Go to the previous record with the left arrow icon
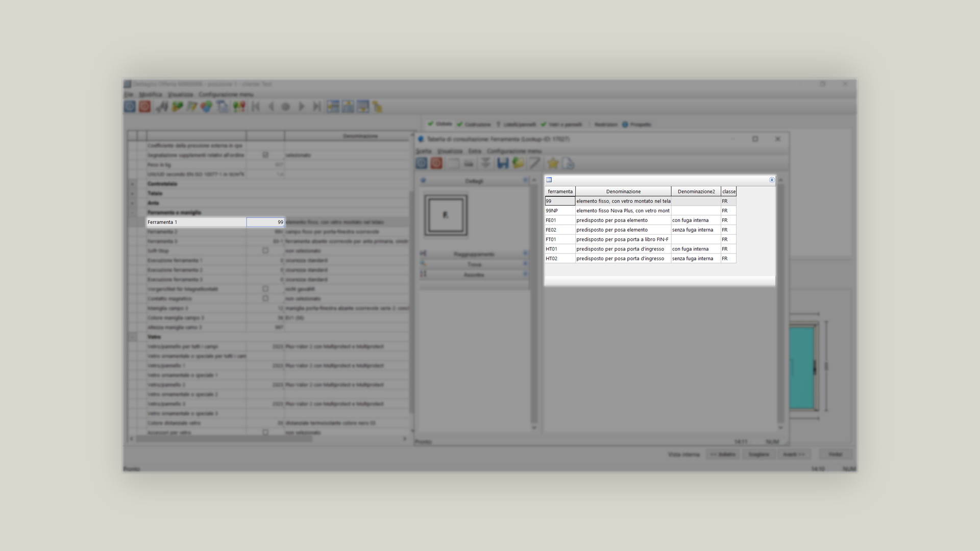Screen dimensions: 980x551 (271, 107)
